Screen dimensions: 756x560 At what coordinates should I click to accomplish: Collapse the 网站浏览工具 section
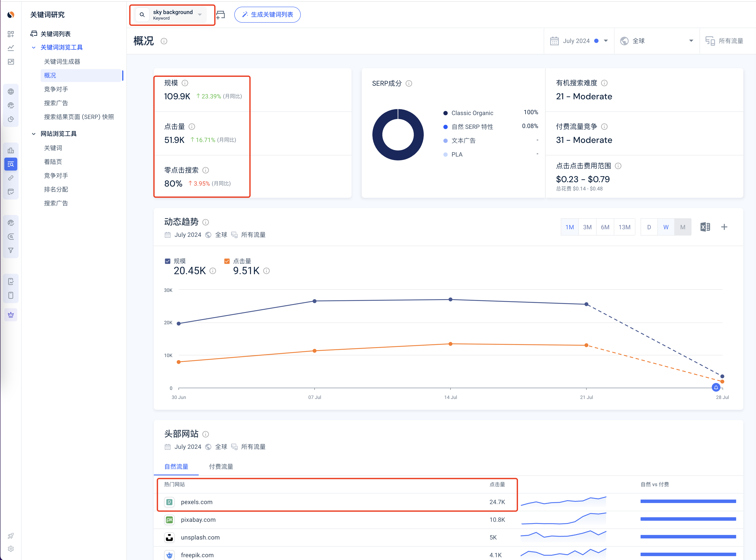[x=33, y=134]
